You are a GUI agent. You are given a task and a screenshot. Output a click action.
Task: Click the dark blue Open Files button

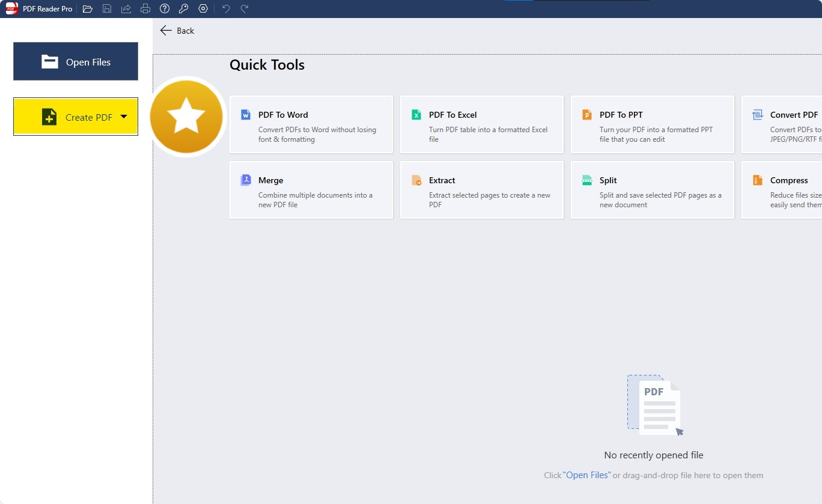coord(76,61)
